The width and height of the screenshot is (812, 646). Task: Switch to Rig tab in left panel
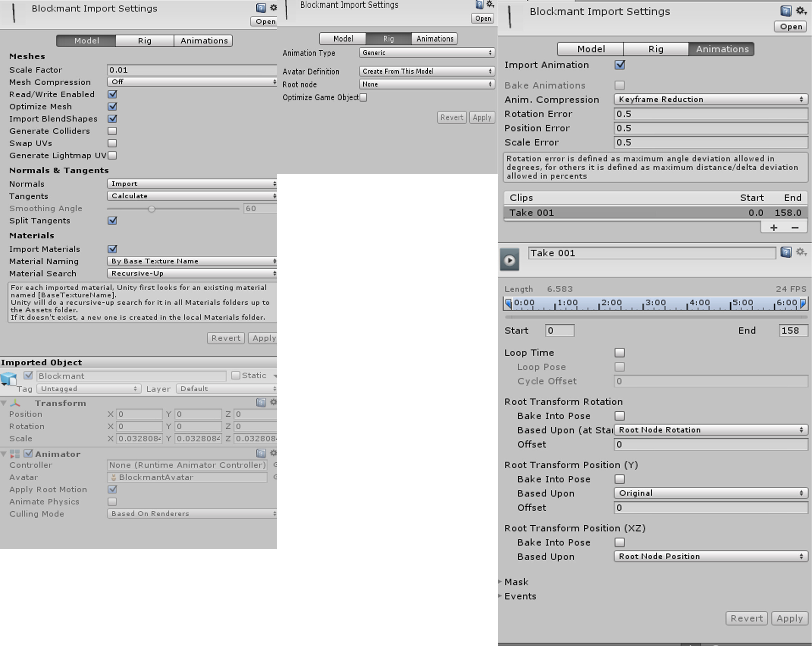point(145,41)
